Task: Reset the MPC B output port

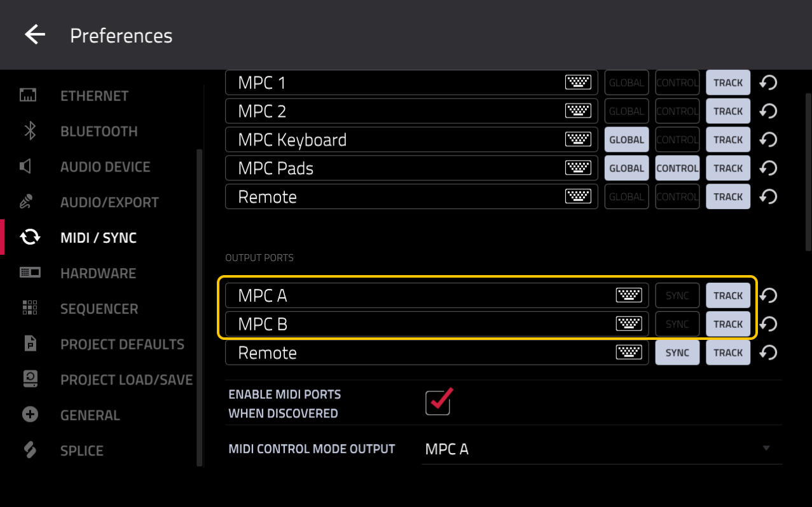Action: click(x=768, y=324)
